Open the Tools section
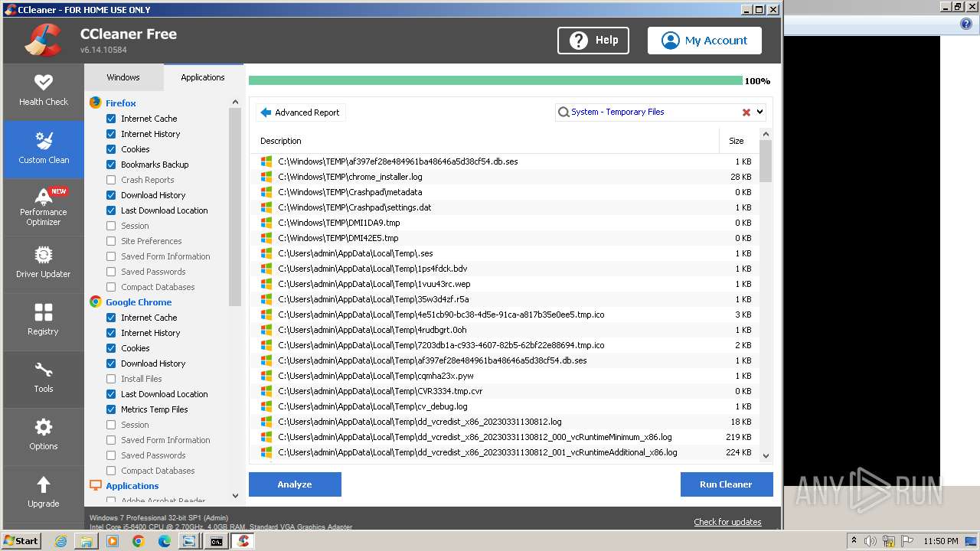 coord(44,380)
